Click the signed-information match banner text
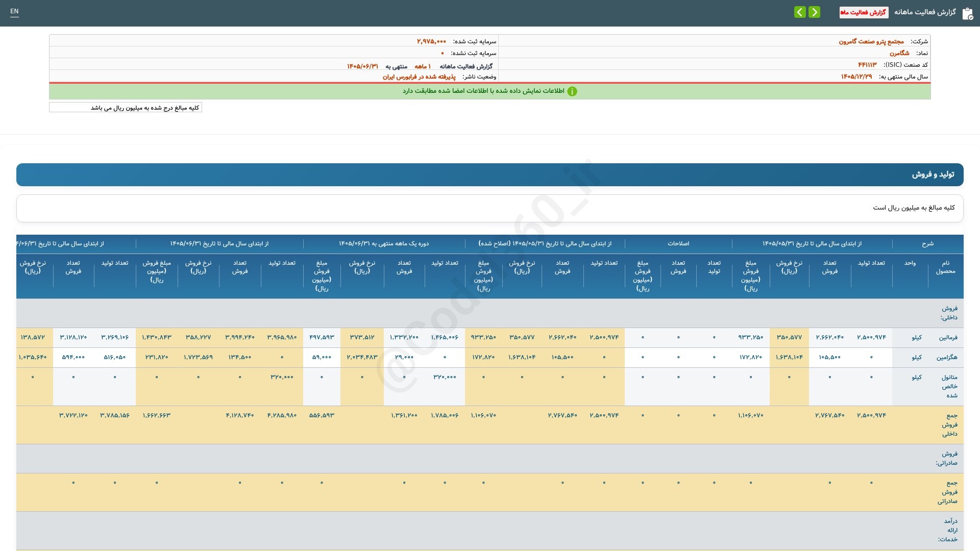Screen dimensions: 980x551 [483, 91]
